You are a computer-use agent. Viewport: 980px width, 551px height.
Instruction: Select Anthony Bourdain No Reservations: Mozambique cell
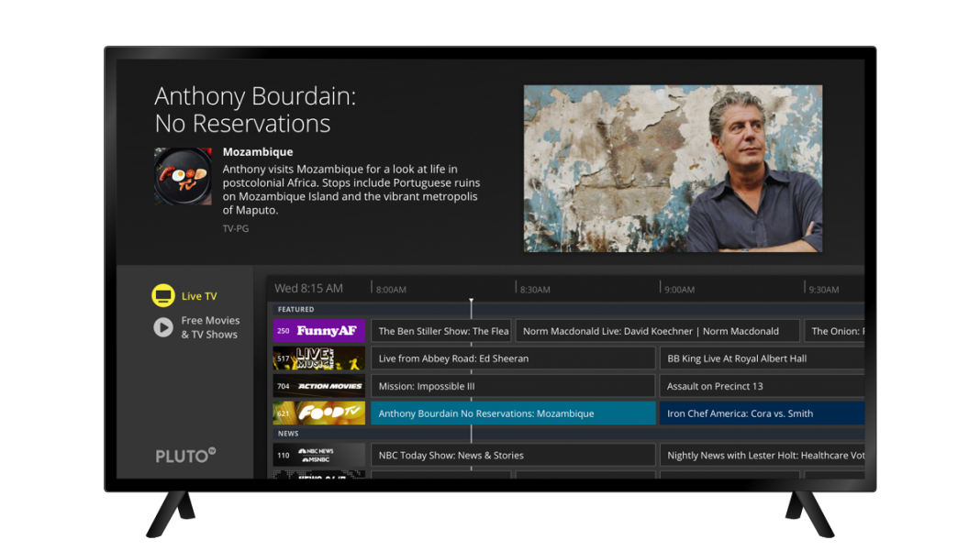pos(513,413)
